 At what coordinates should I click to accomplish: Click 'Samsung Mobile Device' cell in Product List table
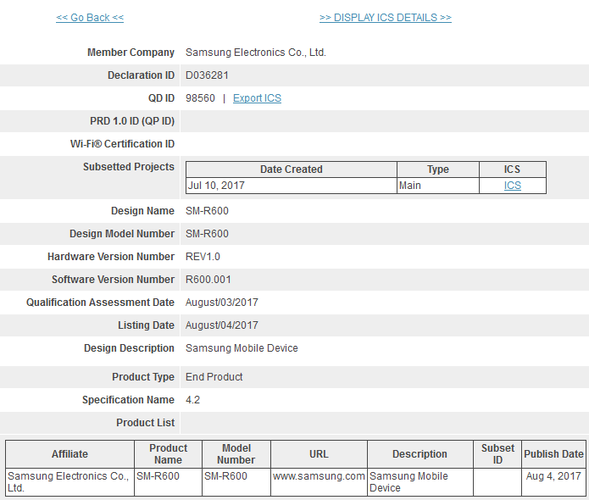click(420, 482)
